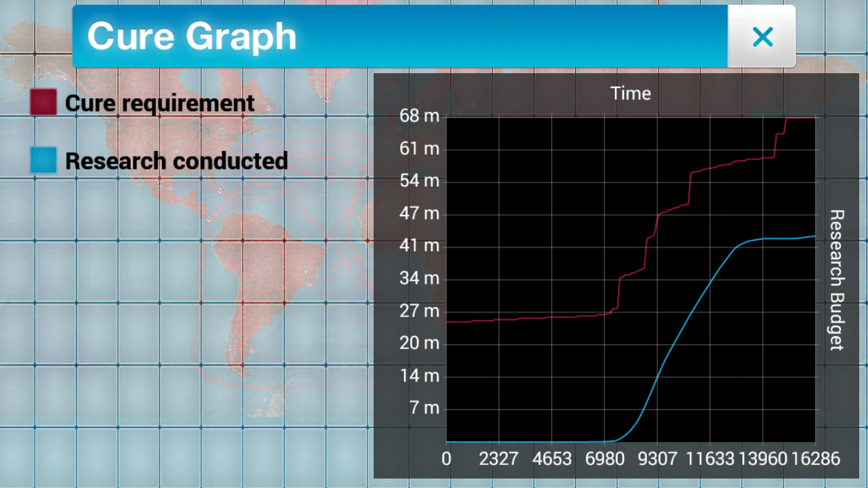Click the '27 m' y-axis value
Image resolution: width=868 pixels, height=488 pixels.
(419, 311)
